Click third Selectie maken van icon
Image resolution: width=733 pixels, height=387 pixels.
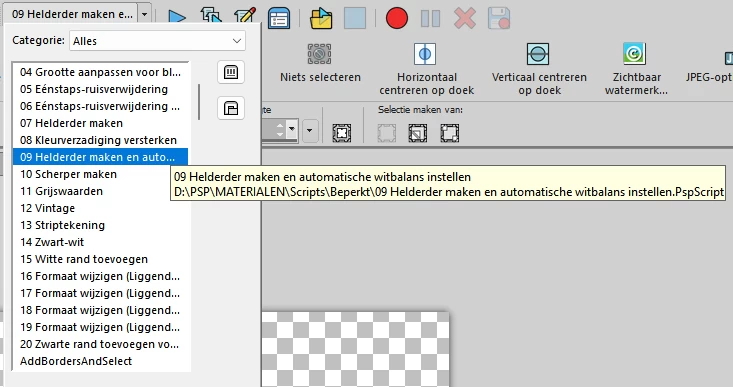449,133
